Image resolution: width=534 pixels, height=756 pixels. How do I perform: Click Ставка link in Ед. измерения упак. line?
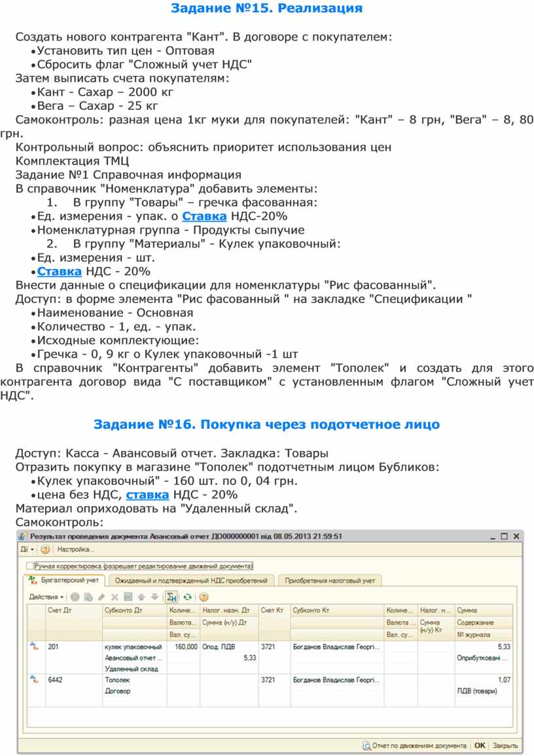pos(204,217)
